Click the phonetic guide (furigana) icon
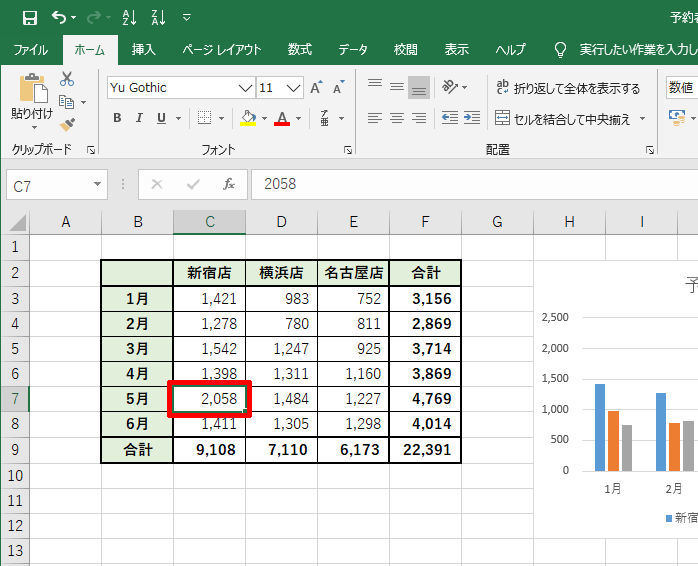 point(325,118)
